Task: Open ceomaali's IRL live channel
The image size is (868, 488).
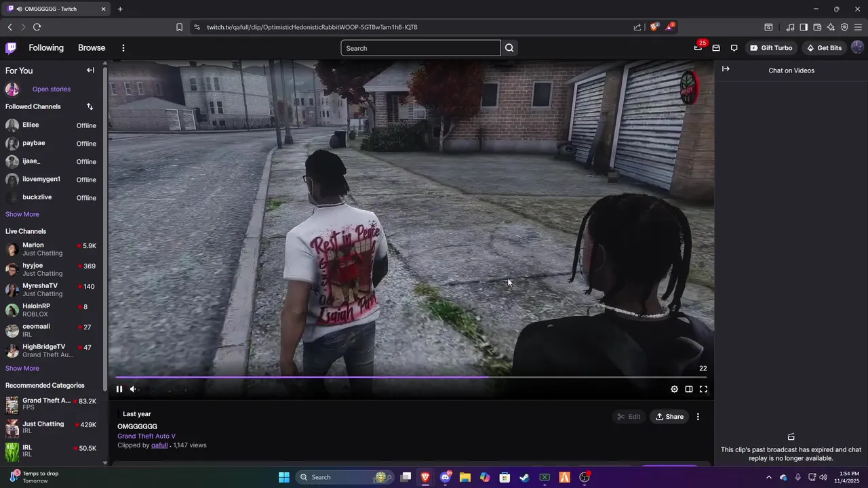Action: pyautogui.click(x=52, y=330)
